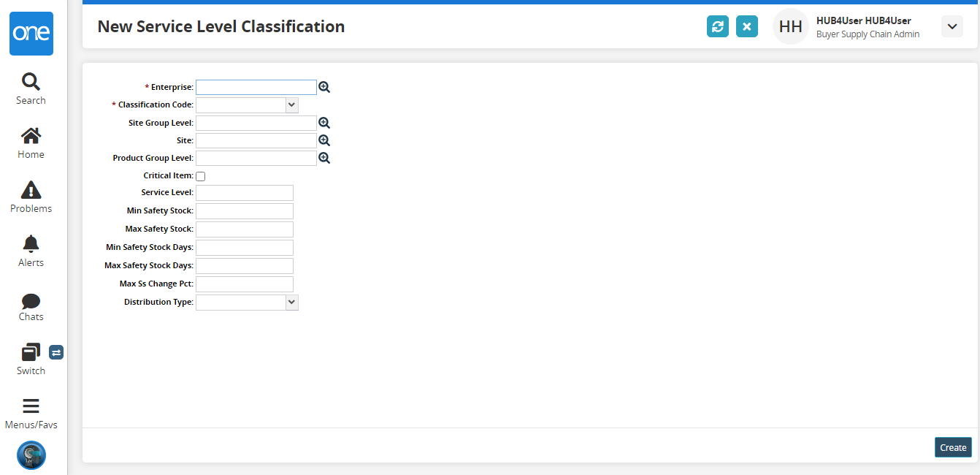
Task: Open Site lookup magnifier
Action: (324, 140)
